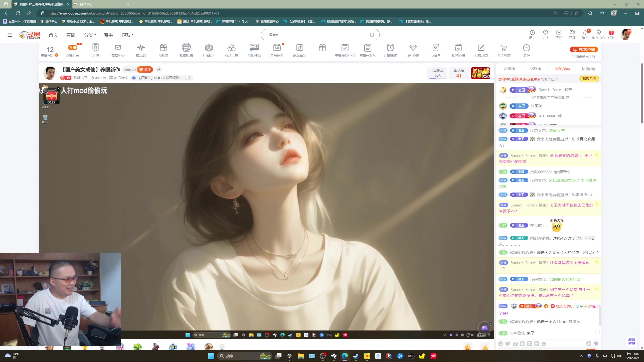Viewport: 644px width, 362px height.
Task: Click the 解锁至尊 button
Action: [x=589, y=79]
